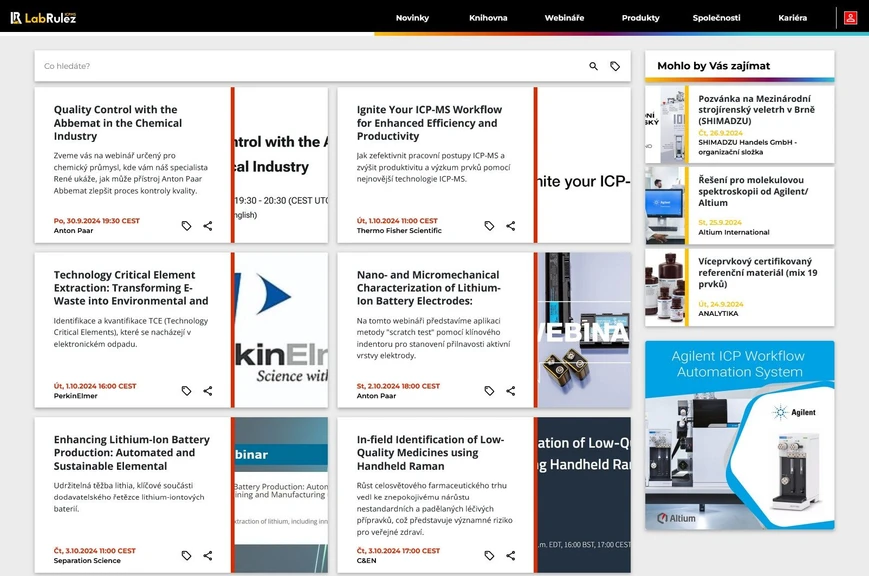The image size is (869, 576).
Task: Click 'PerkinElmer' company name on card
Action: coord(75,396)
